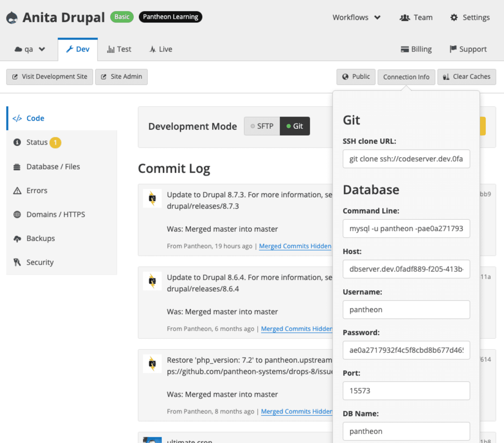504x443 pixels.
Task: Select the SSH clone URL text field
Action: [406, 159]
